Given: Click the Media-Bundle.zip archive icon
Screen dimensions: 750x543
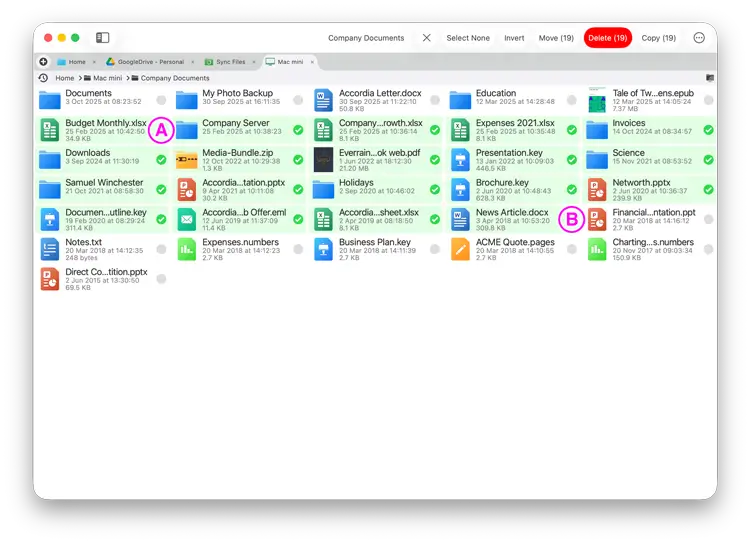Looking at the screenshot, I should [x=187, y=160].
